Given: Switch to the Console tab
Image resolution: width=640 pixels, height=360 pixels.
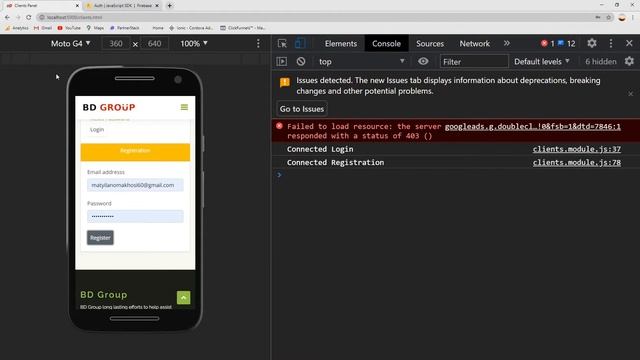Looking at the screenshot, I should pyautogui.click(x=386, y=43).
